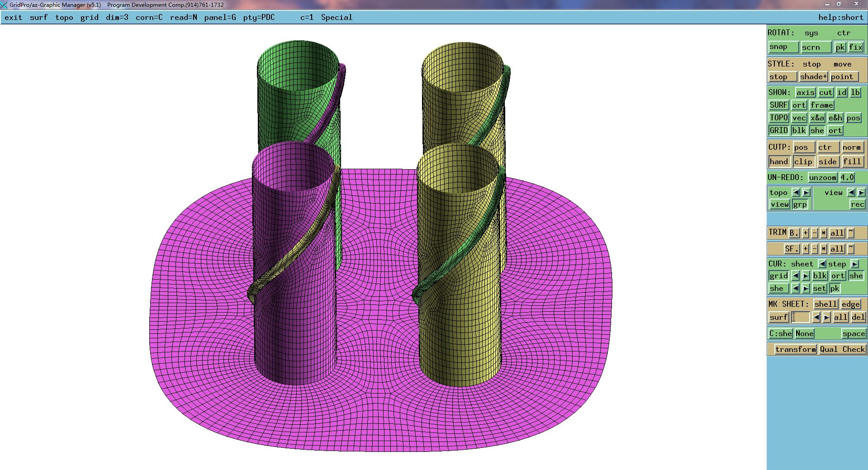Click the tilde button in the TRIM B. row
This screenshot has width=868, height=470.
[x=851, y=233]
